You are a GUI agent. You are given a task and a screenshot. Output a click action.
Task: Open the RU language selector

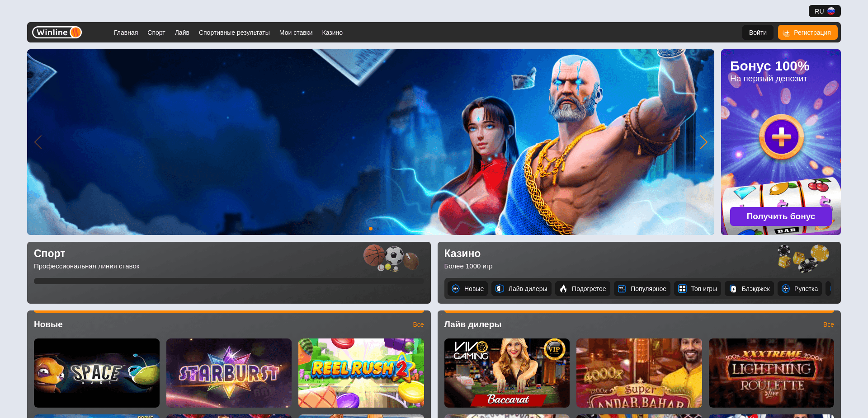pos(824,11)
